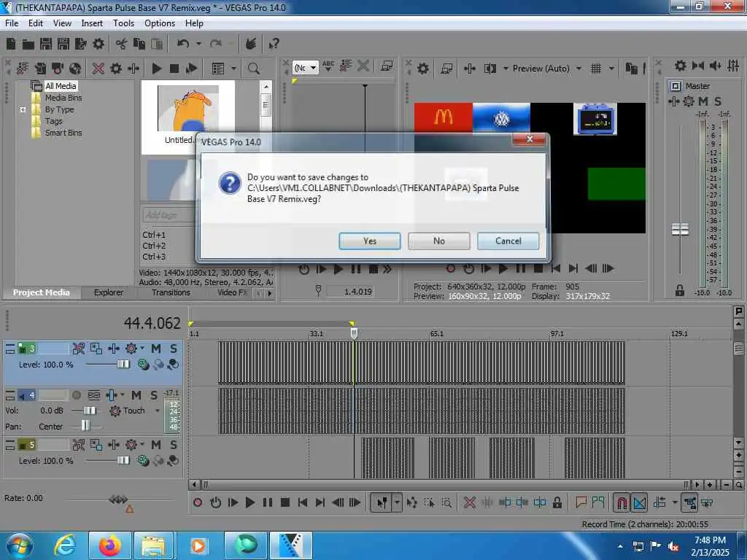747x560 pixels.
Task: Switch to the Project Media tab
Action: click(42, 292)
